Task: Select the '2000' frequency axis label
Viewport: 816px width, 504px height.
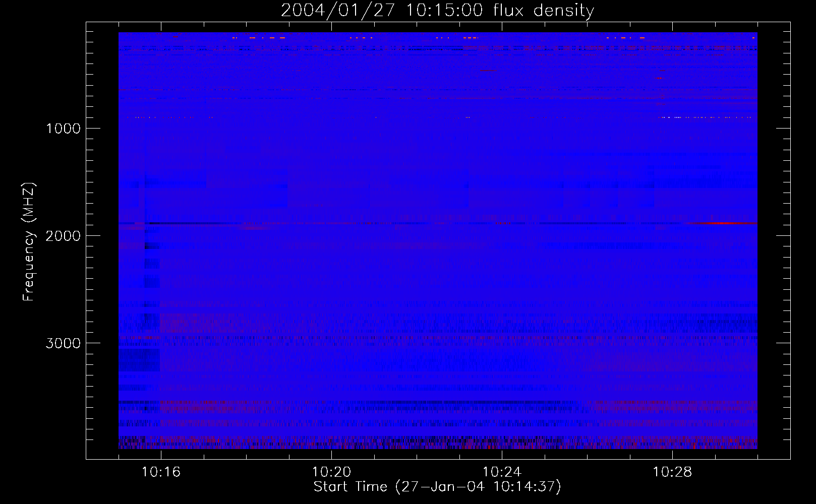Action: 63,236
